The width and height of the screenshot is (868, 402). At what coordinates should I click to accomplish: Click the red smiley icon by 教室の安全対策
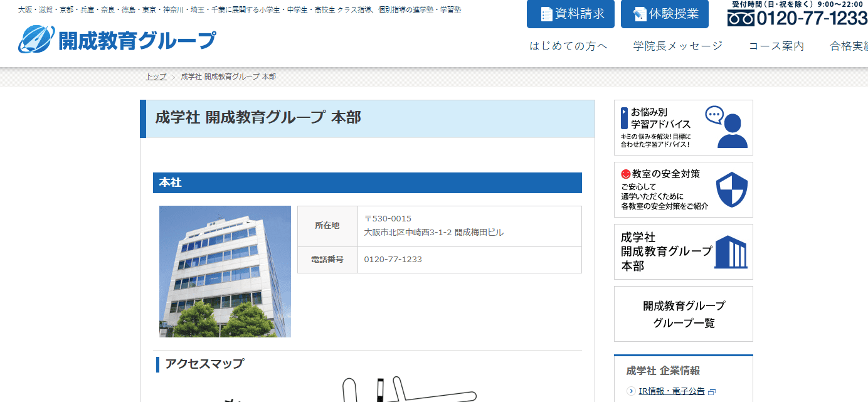point(625,174)
